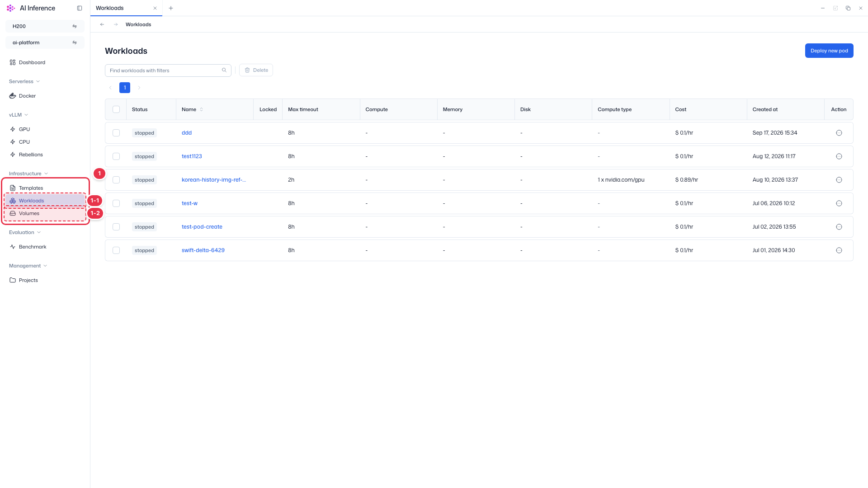Switch the H200 cluster using swap icon

tap(75, 26)
